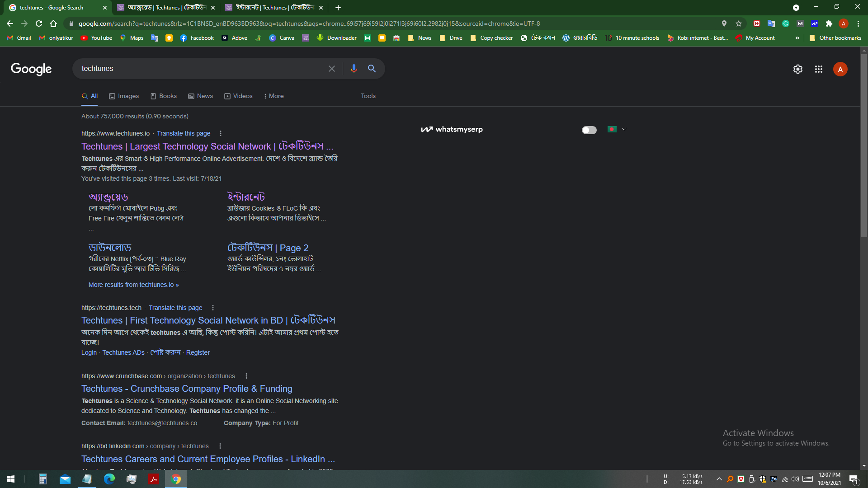The image size is (868, 488).
Task: Open Google settings gear icon
Action: click(x=797, y=69)
